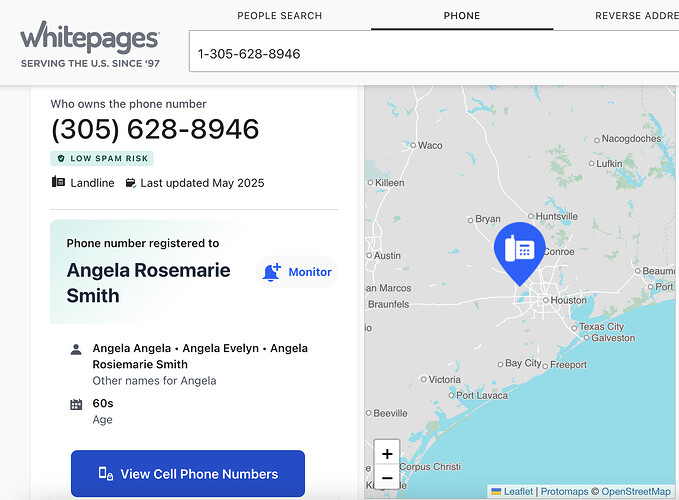The height and width of the screenshot is (500, 679).
Task: Zoom out on the map
Action: [387, 477]
